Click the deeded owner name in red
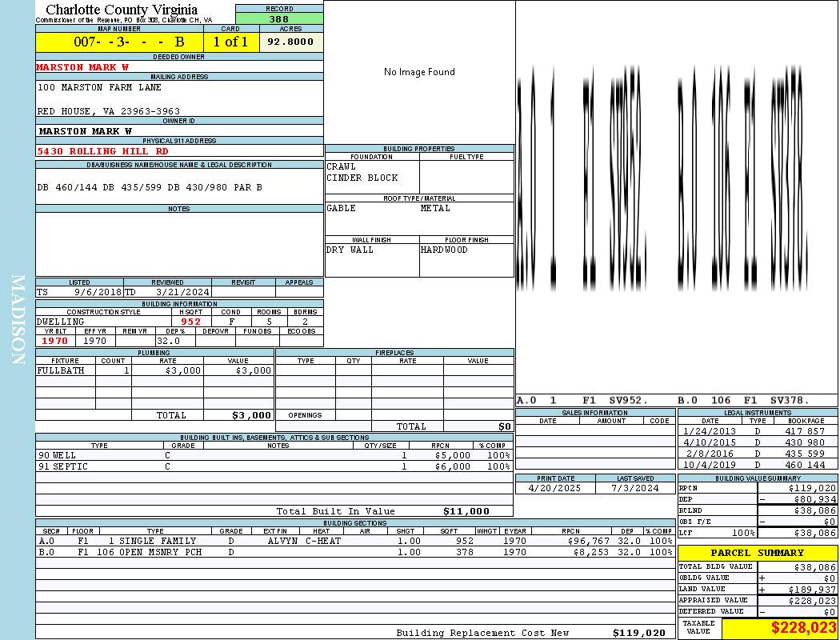 coord(82,67)
